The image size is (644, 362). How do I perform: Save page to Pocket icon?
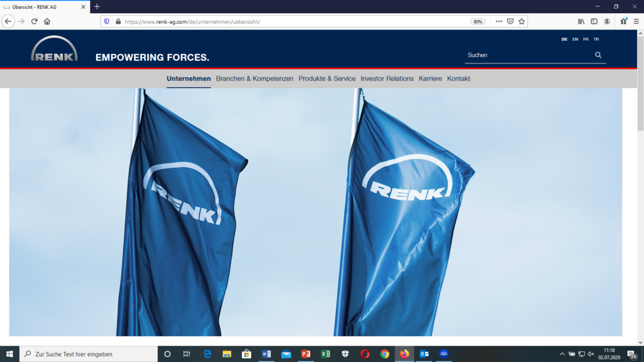click(x=510, y=21)
